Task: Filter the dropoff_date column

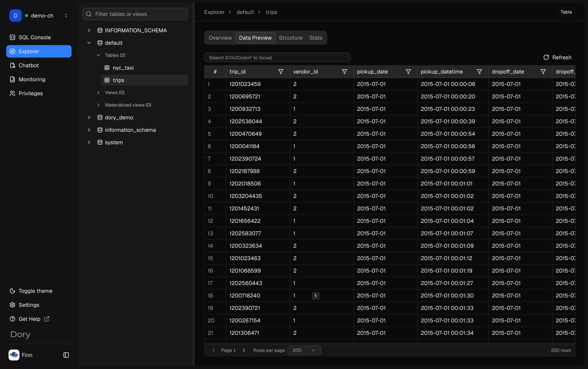Action: pyautogui.click(x=543, y=72)
